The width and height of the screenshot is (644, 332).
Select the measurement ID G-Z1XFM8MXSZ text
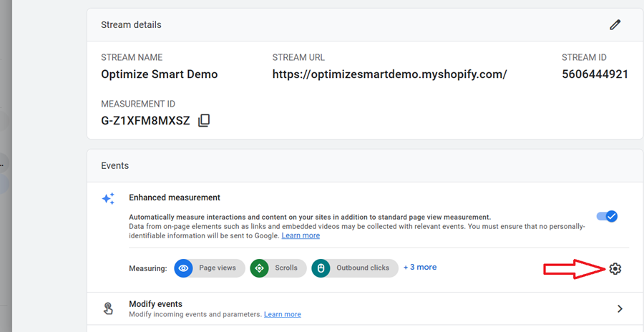click(145, 120)
